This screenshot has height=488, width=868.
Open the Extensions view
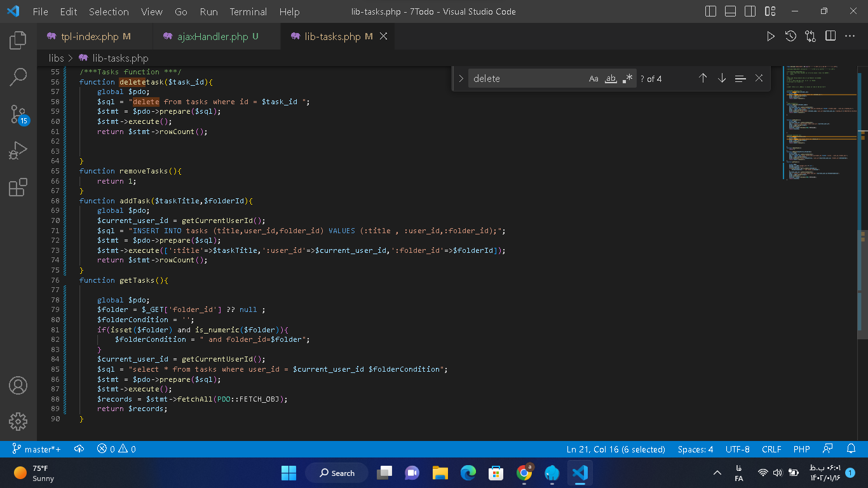18,187
